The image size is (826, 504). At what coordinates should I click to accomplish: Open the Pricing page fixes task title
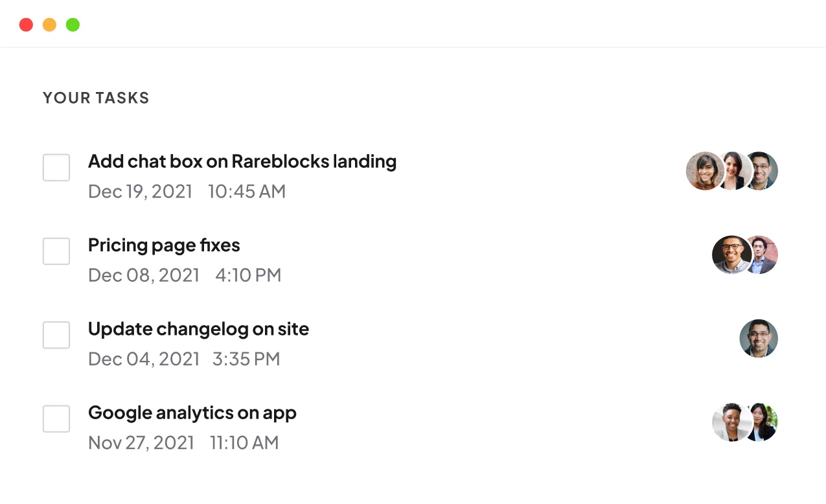click(164, 246)
